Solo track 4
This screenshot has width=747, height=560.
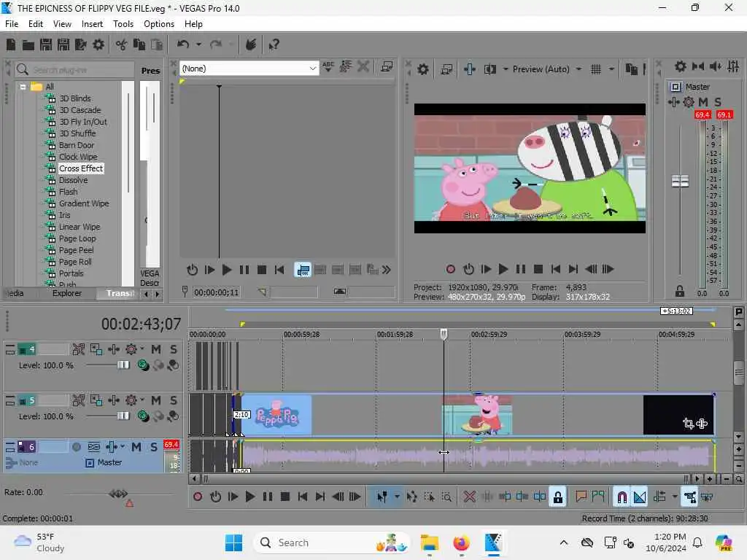[174, 349]
